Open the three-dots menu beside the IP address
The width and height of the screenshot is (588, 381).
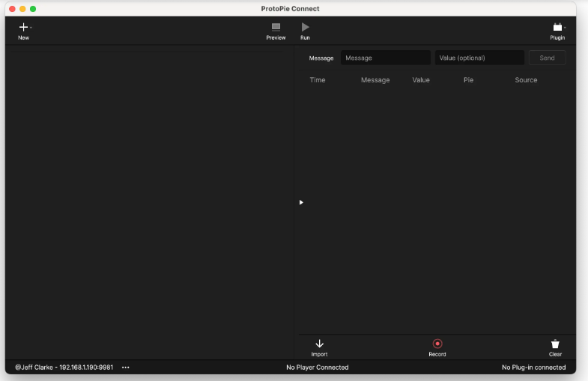tap(126, 368)
